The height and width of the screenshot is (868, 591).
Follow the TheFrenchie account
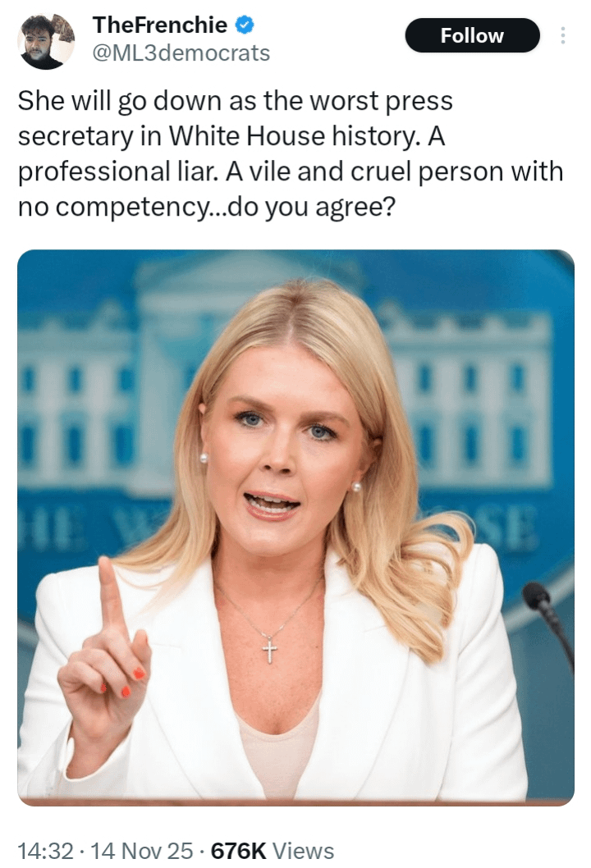[472, 35]
